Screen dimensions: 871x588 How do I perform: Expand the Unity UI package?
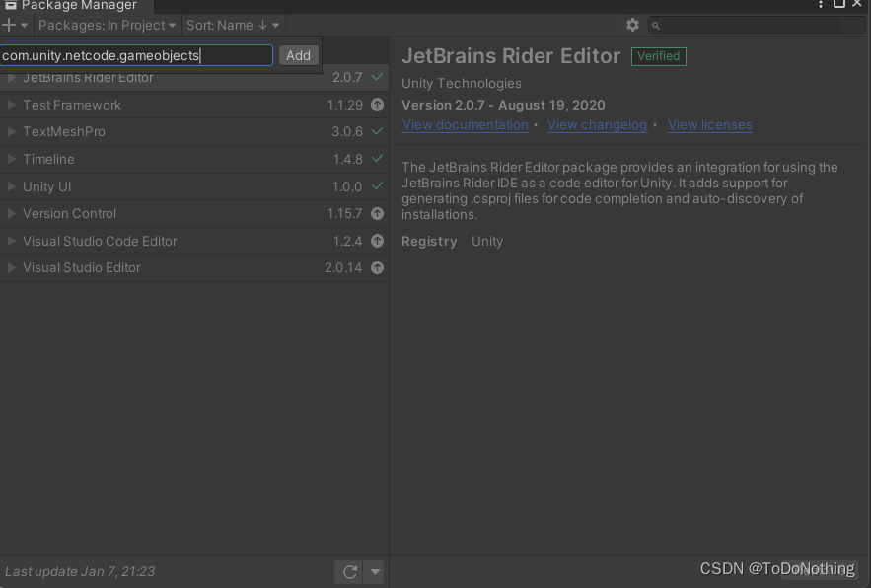click(x=11, y=186)
